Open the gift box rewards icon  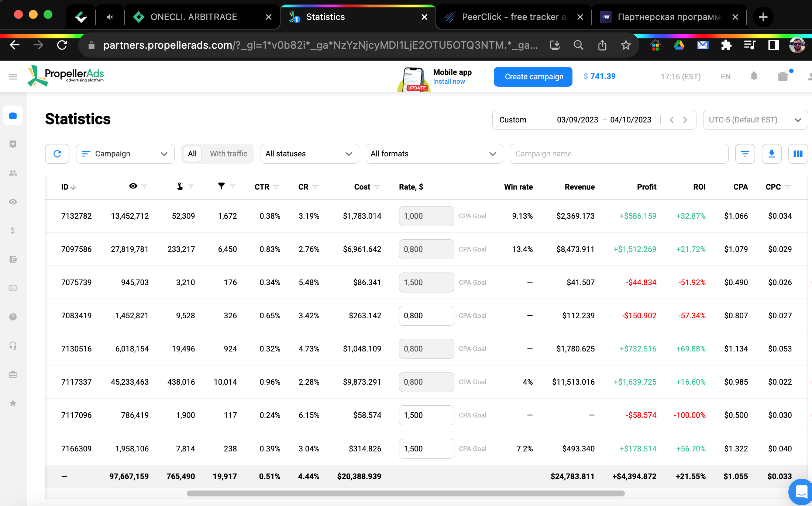point(782,76)
